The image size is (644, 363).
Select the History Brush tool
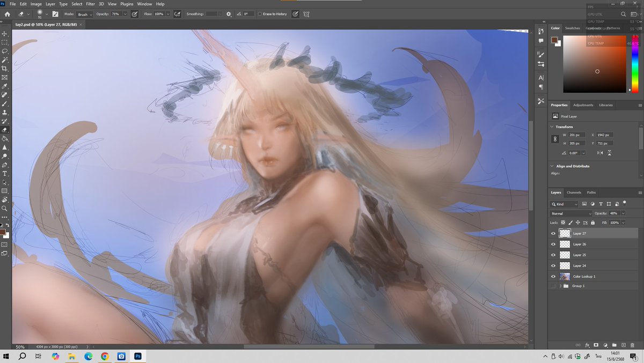(x=5, y=121)
